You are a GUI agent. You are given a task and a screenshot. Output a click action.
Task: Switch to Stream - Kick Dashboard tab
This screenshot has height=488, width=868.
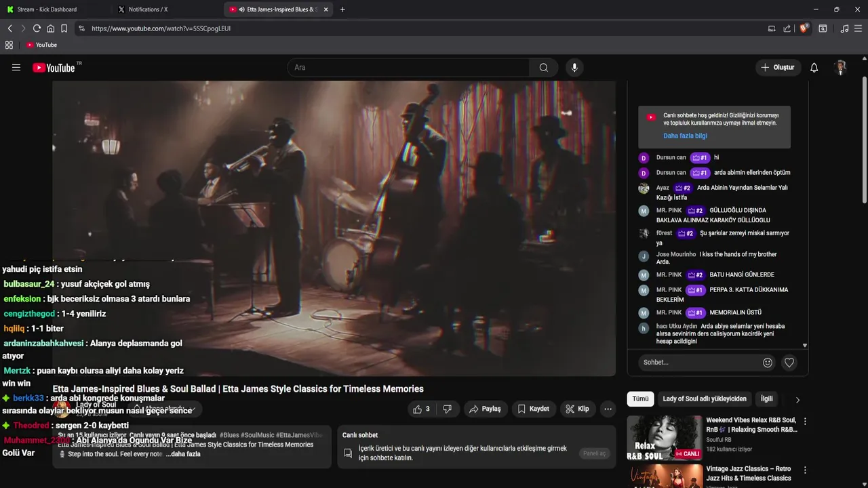tap(47, 9)
